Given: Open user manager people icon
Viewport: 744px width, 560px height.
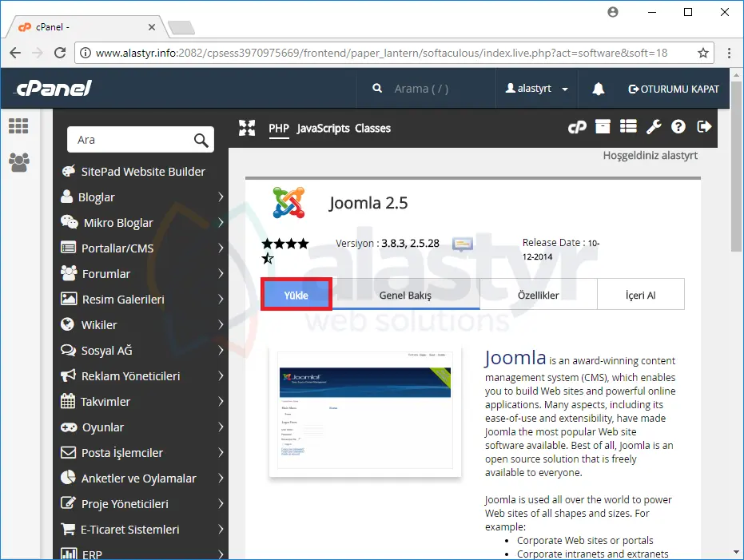Looking at the screenshot, I should tap(19, 162).
